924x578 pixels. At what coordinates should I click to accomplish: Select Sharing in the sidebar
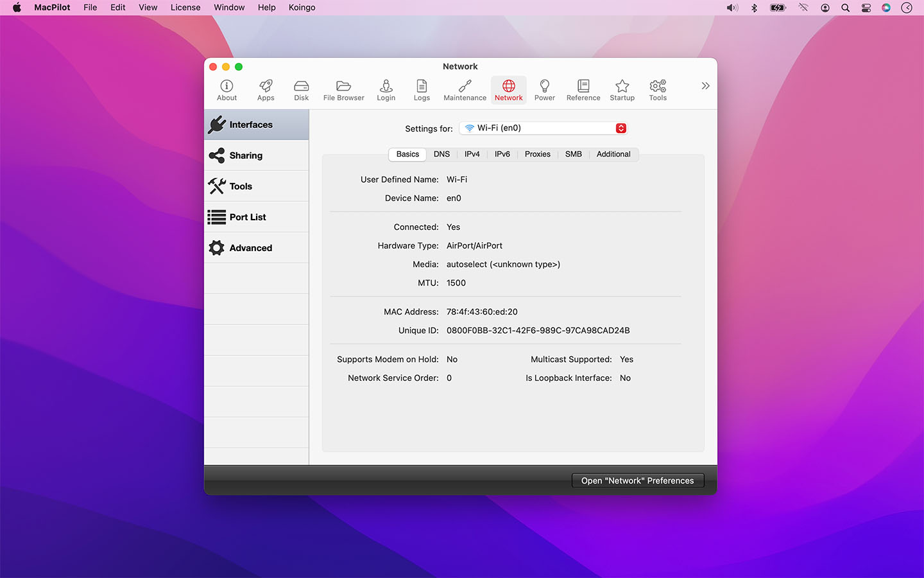(256, 155)
